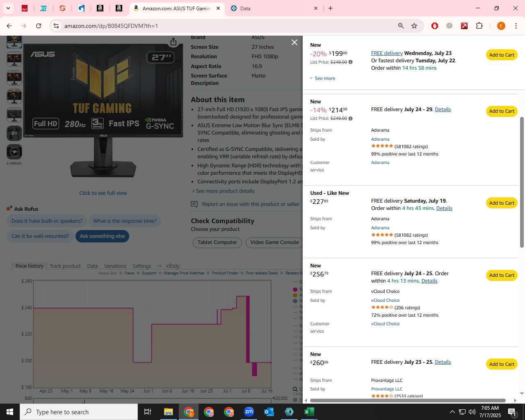This screenshot has width=525, height=420.
Task: Go back to the previous page
Action: tap(9, 26)
